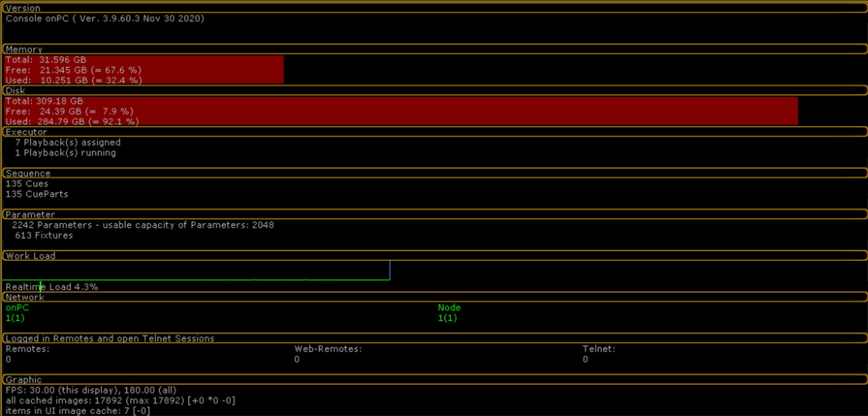Click the Web-Remotes count label

coord(328,349)
